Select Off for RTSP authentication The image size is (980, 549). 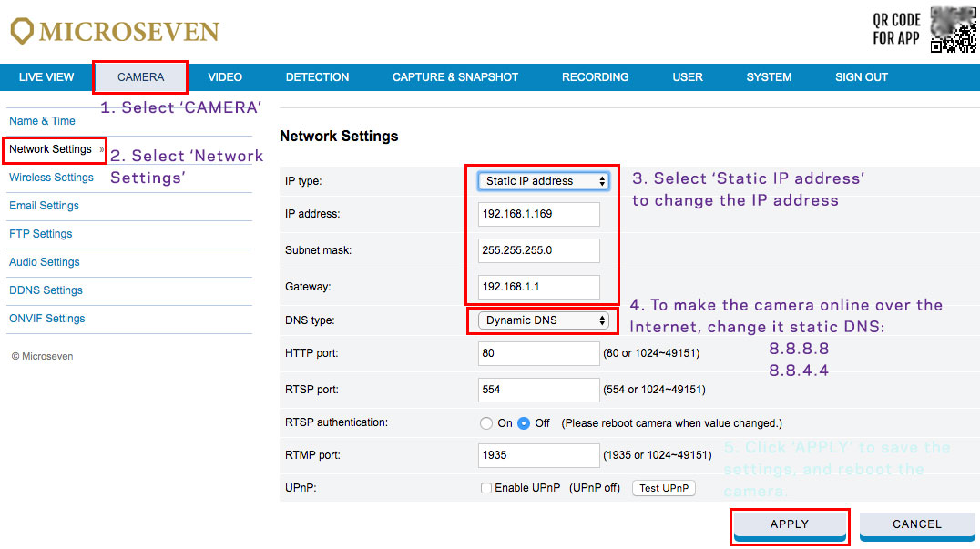tap(524, 423)
